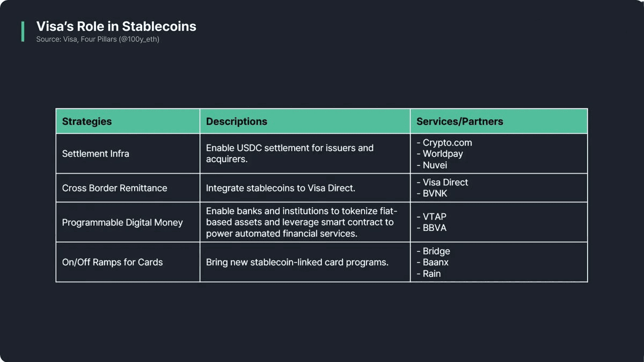The width and height of the screenshot is (644, 362).
Task: Select the Descriptions column header
Action: pos(237,121)
